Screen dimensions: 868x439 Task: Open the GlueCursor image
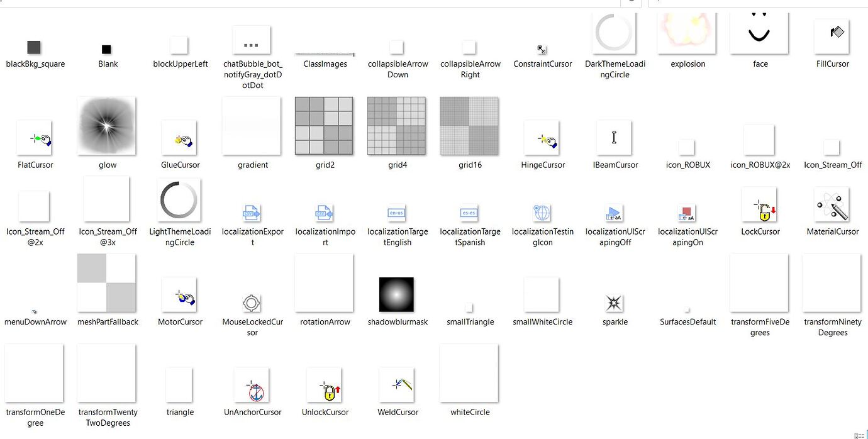179,136
